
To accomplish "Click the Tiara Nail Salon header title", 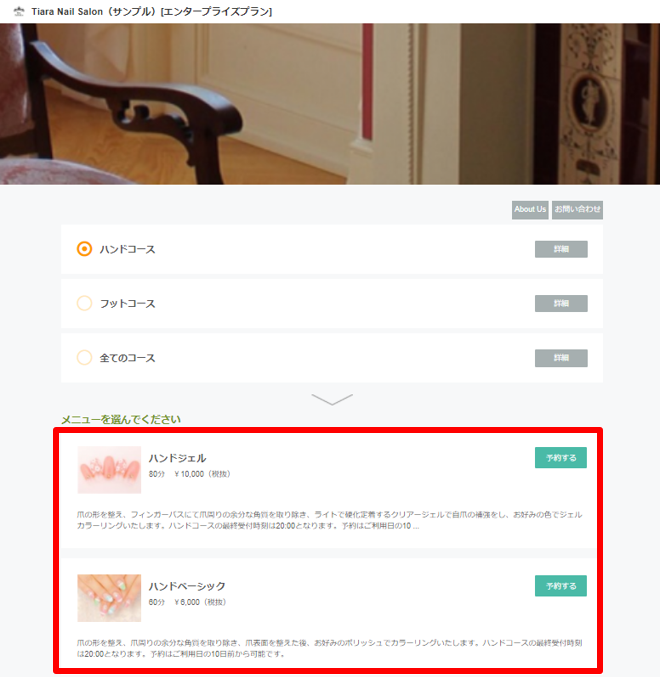I will coord(152,12).
